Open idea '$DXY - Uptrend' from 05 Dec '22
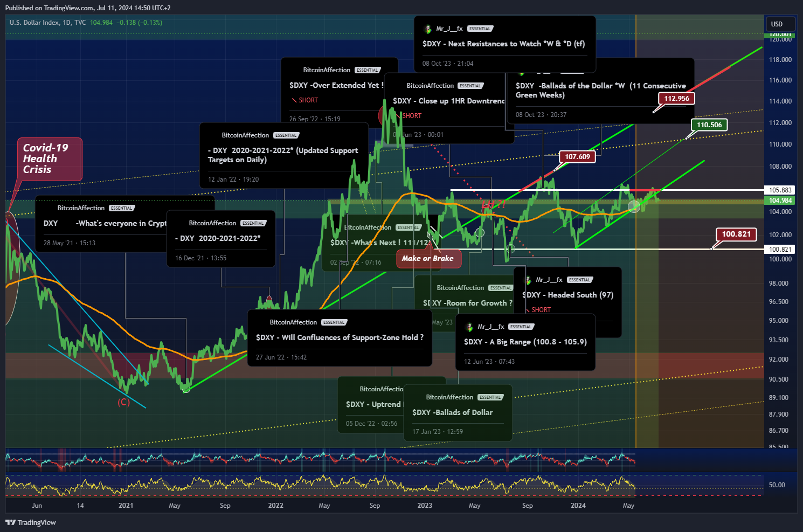803x532 pixels. 373,404
